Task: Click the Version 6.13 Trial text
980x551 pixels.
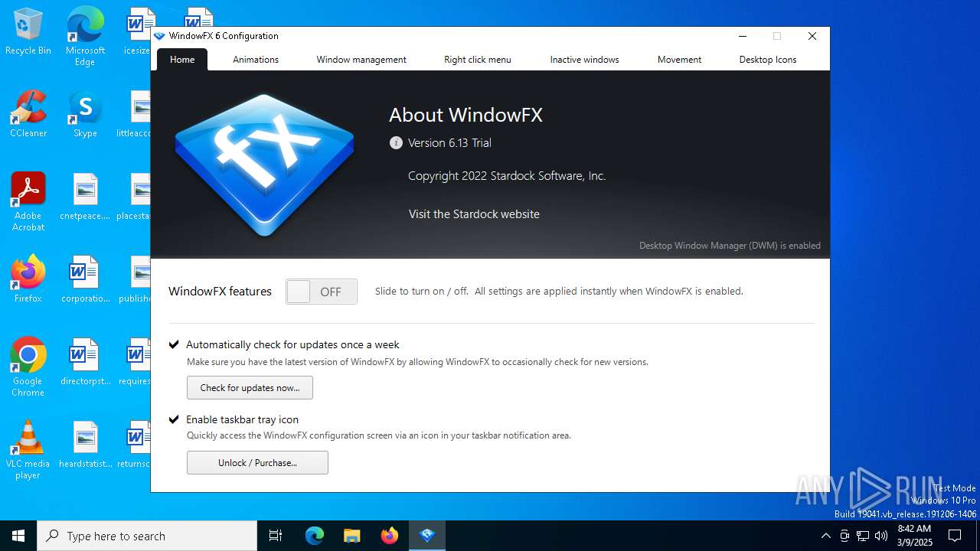Action: 449,143
